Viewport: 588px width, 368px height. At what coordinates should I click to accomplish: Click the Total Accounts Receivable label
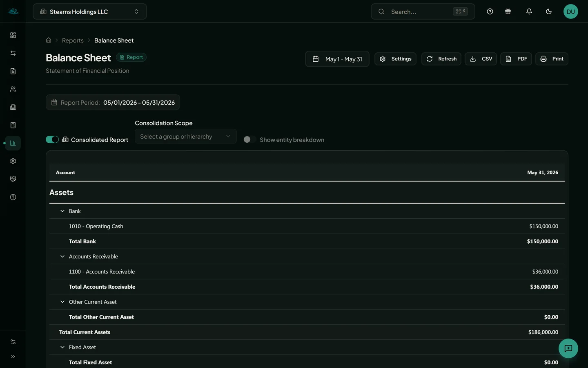pos(102,287)
